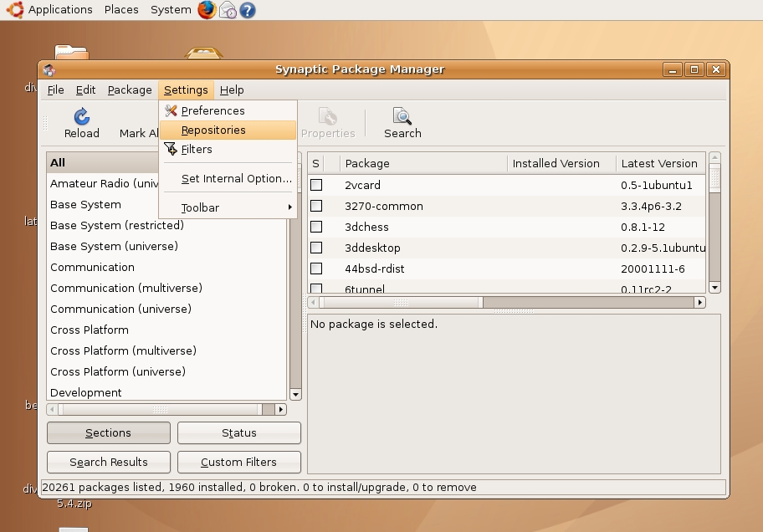Toggle the 6tunnel status checkbox
Viewport: 763px width, 532px height.
pyautogui.click(x=316, y=288)
